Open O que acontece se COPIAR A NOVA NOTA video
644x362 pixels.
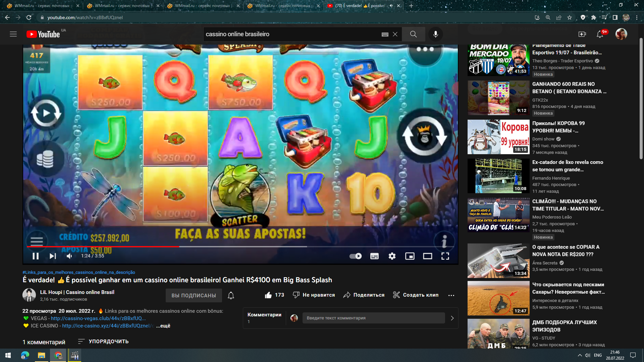coord(566,251)
